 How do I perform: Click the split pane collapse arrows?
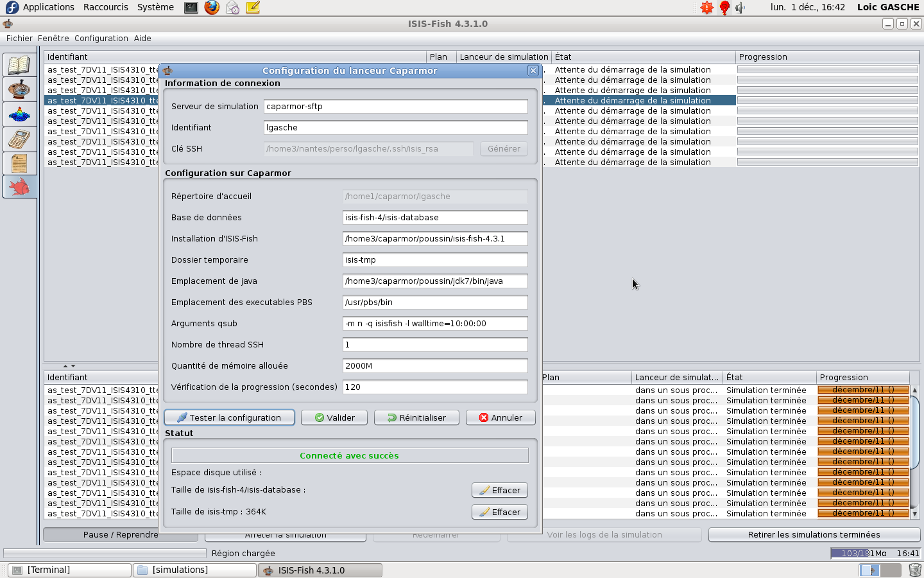[69, 366]
